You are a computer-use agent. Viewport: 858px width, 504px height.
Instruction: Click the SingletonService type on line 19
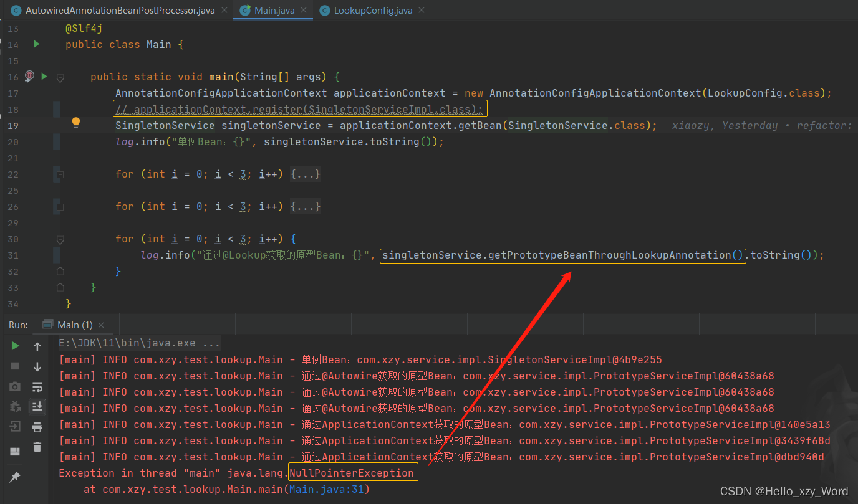[165, 126]
